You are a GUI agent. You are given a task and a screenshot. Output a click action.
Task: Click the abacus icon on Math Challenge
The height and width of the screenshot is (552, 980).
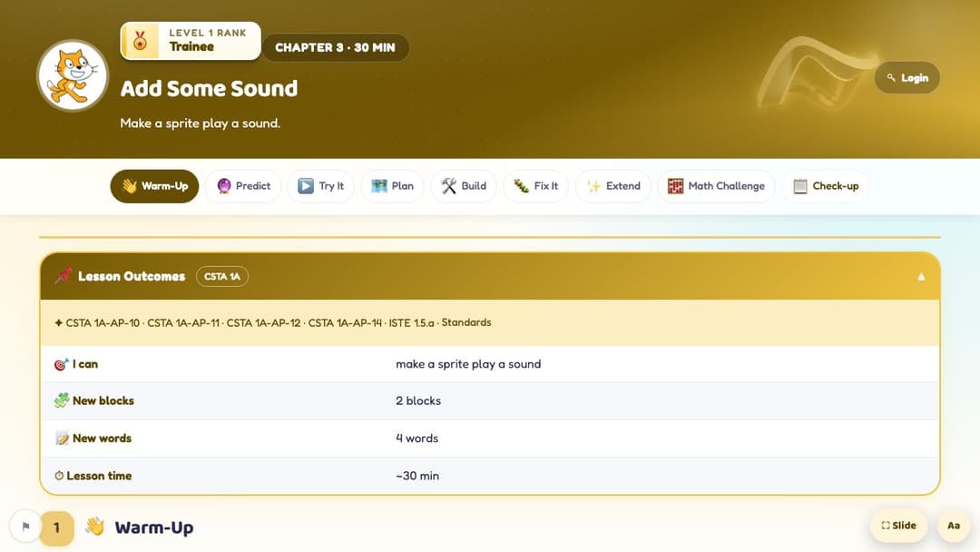676,186
